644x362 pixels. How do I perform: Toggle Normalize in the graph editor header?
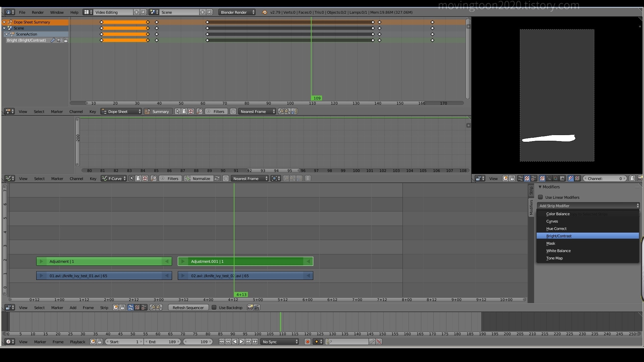tap(198, 179)
